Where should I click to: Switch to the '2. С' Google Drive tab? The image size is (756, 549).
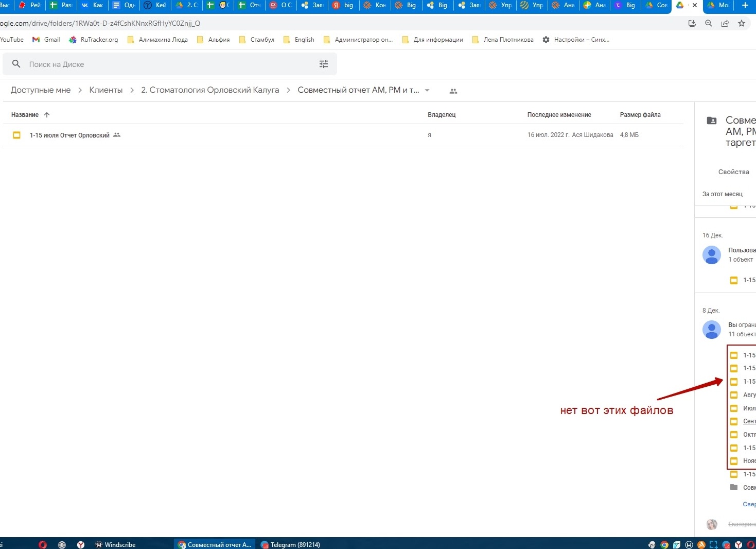pyautogui.click(x=187, y=5)
